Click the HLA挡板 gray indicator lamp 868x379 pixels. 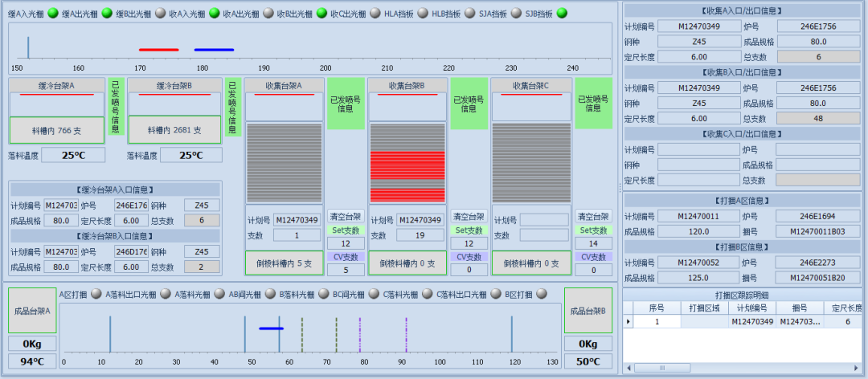tap(423, 13)
